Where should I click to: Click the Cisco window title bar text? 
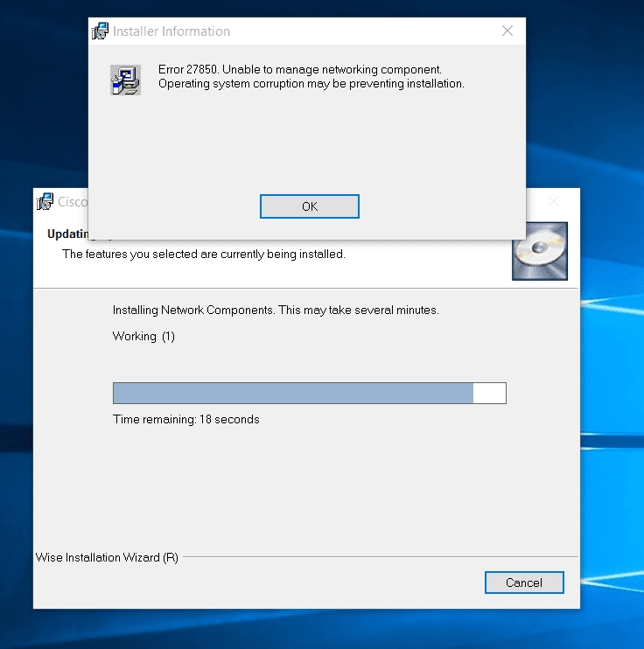[x=72, y=202]
